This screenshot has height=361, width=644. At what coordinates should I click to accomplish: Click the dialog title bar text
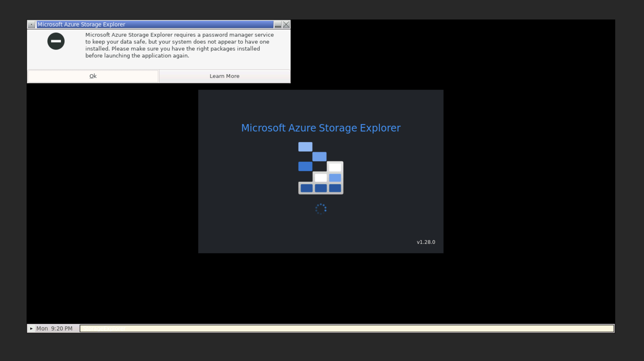(81, 24)
